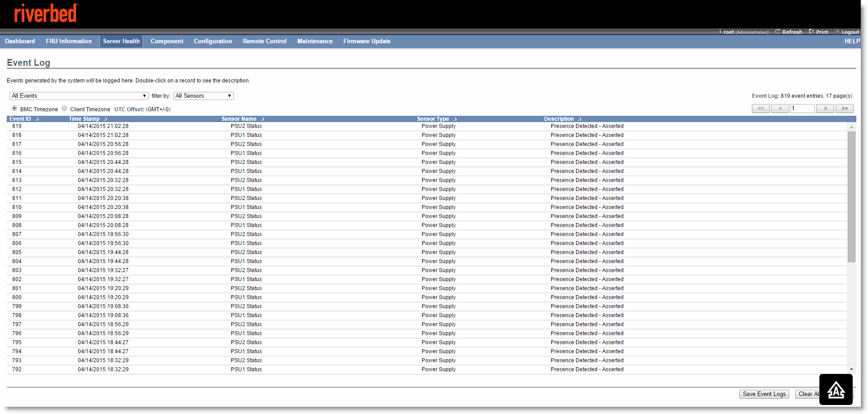The height and width of the screenshot is (414, 868).
Task: Go to previous page with < button
Action: (x=780, y=109)
